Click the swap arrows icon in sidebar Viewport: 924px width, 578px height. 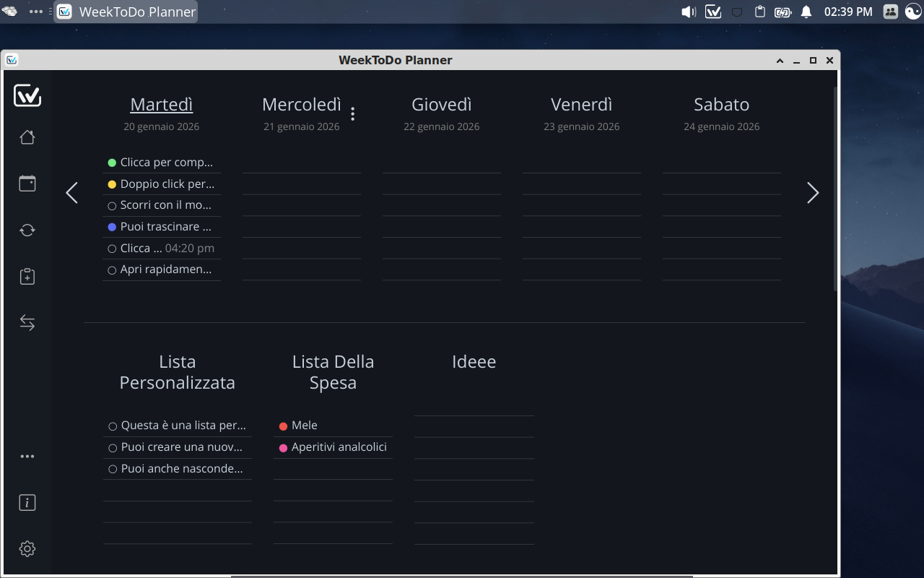tap(27, 323)
